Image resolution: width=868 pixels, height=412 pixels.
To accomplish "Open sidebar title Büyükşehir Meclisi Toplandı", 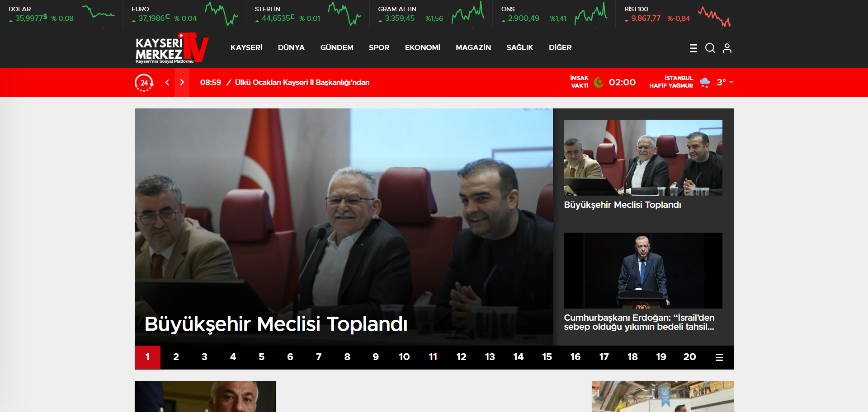I will [623, 205].
